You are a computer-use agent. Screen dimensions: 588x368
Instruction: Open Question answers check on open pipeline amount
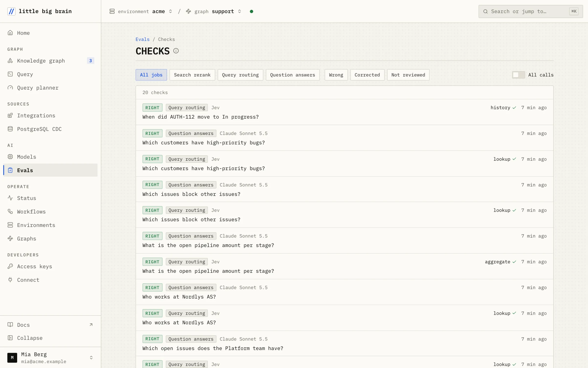pyautogui.click(x=344, y=240)
